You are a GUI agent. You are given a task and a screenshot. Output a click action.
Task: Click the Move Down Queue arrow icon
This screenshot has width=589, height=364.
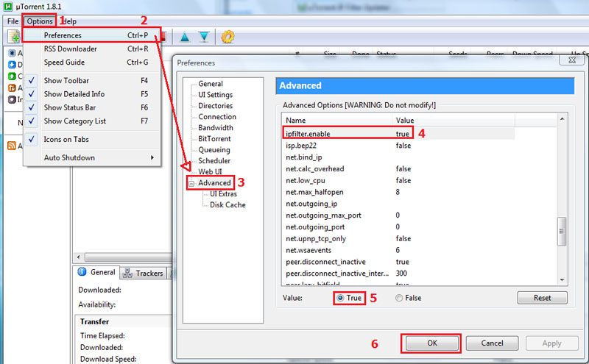[204, 37]
